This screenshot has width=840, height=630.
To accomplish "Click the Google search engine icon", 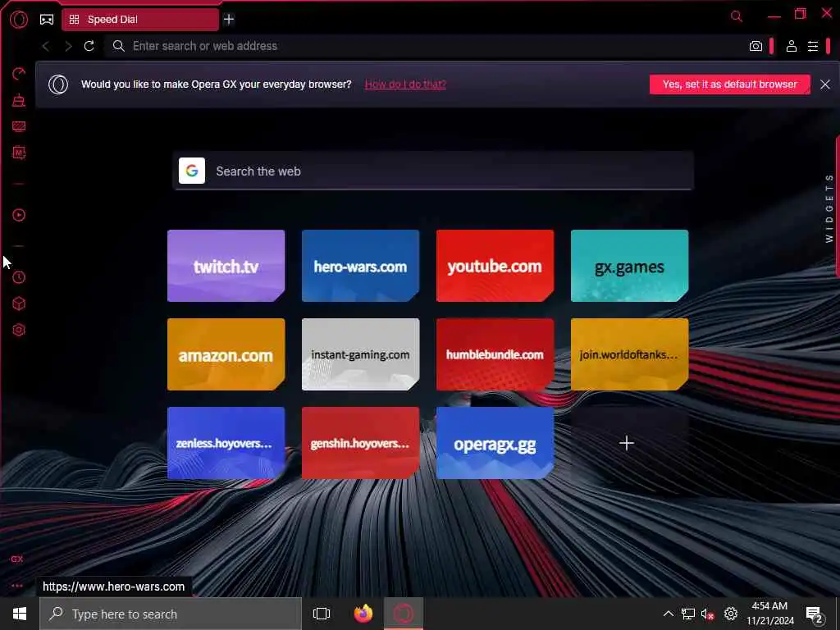I will tap(192, 171).
